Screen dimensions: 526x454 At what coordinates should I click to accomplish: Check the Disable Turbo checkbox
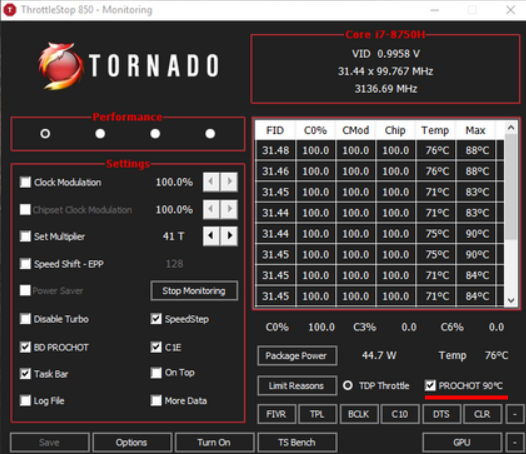(25, 319)
